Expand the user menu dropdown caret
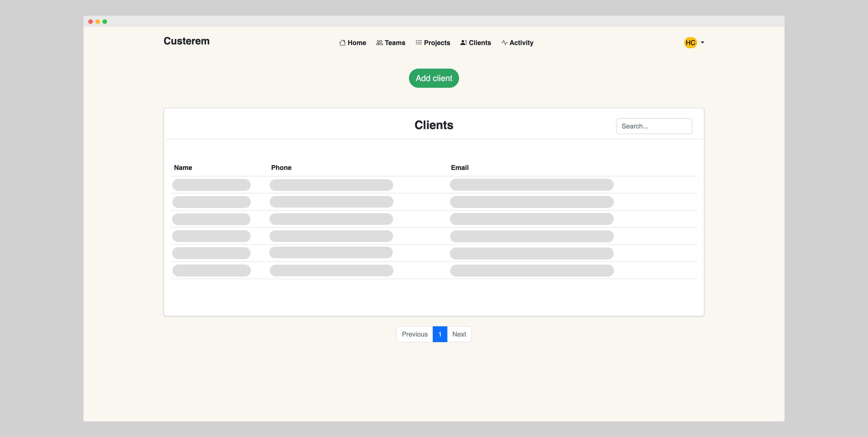This screenshot has height=437, width=868. (x=703, y=42)
